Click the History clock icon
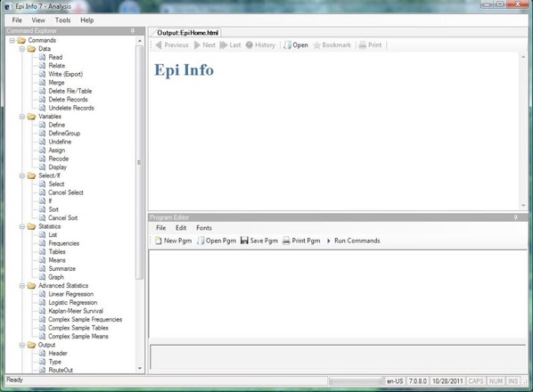Image resolution: width=533 pixels, height=392 pixels. pyautogui.click(x=250, y=45)
